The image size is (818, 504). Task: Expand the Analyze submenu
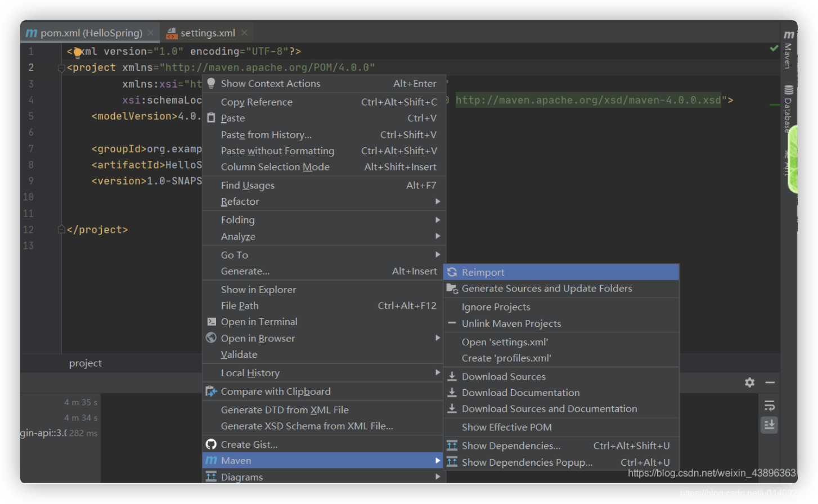click(324, 236)
